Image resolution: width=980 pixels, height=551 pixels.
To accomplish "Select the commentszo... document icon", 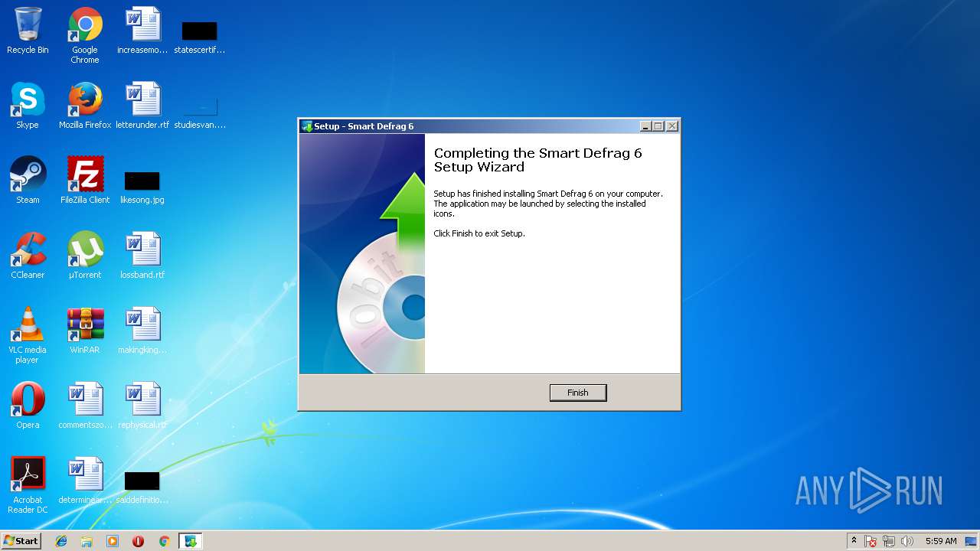I will tap(85, 406).
